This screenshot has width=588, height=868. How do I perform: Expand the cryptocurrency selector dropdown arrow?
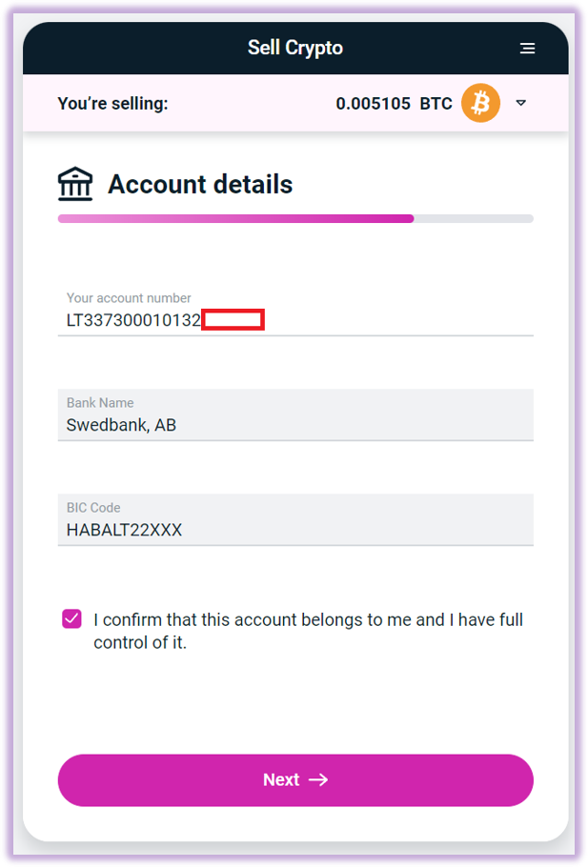coord(521,103)
